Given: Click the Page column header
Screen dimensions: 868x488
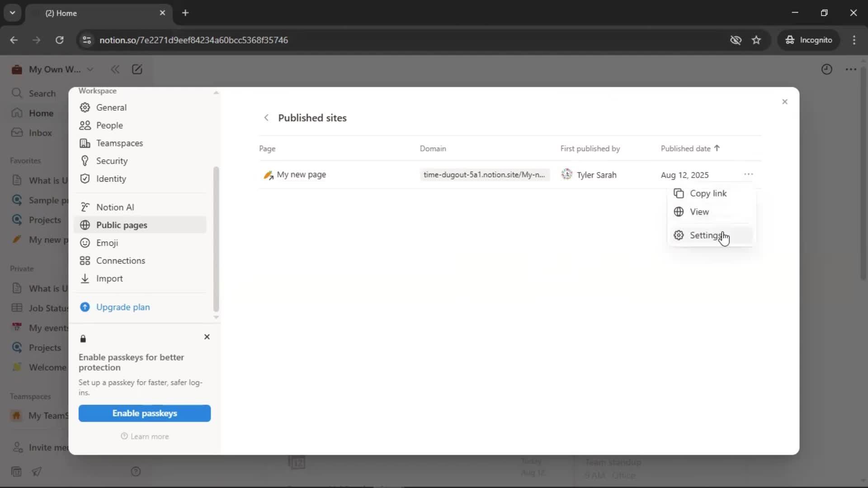Looking at the screenshot, I should coord(267,149).
